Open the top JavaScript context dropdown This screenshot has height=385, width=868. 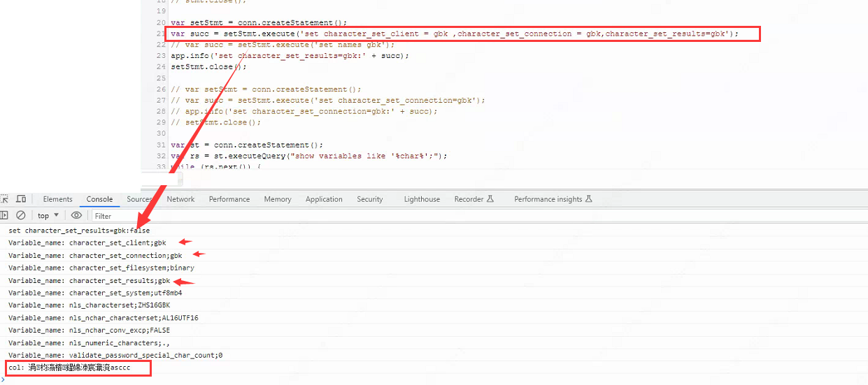click(x=48, y=216)
